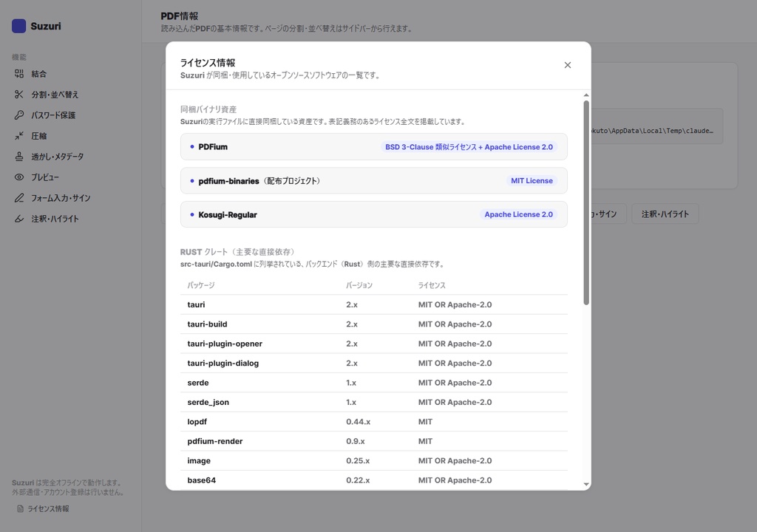The image size is (757, 532).
Task: Click the RUST クレート section heading
Action: (x=237, y=252)
